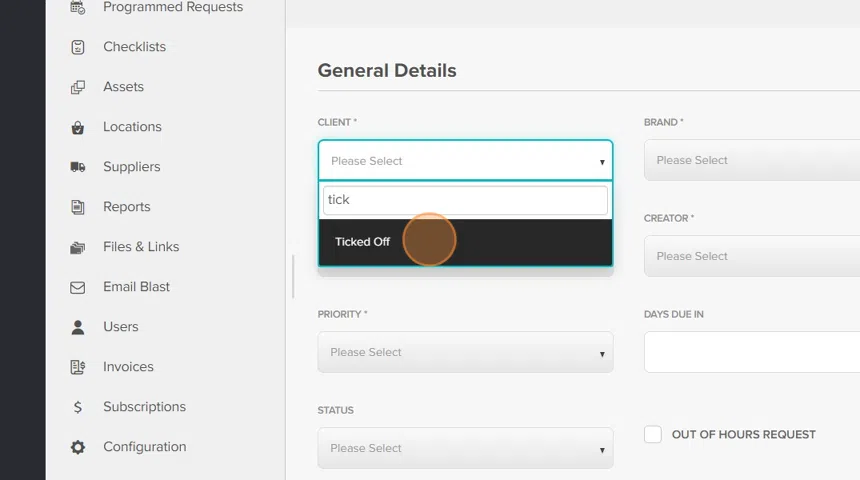The height and width of the screenshot is (480, 860).
Task: Go to Programmed Requests page
Action: 172,8
